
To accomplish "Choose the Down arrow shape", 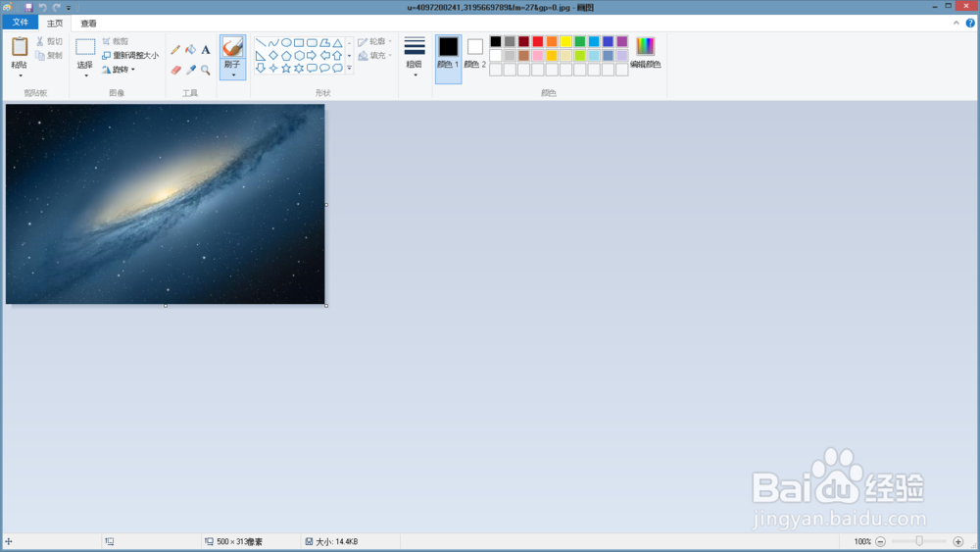I will point(261,68).
